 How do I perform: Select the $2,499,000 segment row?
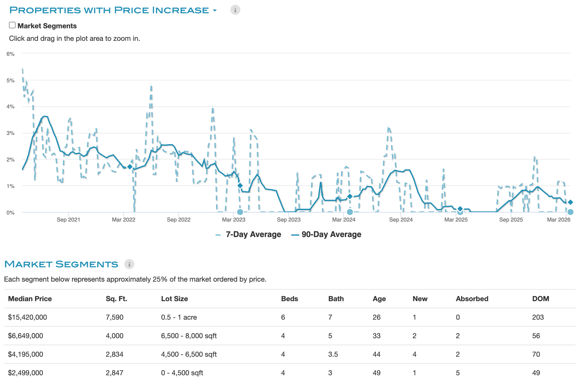(25, 373)
